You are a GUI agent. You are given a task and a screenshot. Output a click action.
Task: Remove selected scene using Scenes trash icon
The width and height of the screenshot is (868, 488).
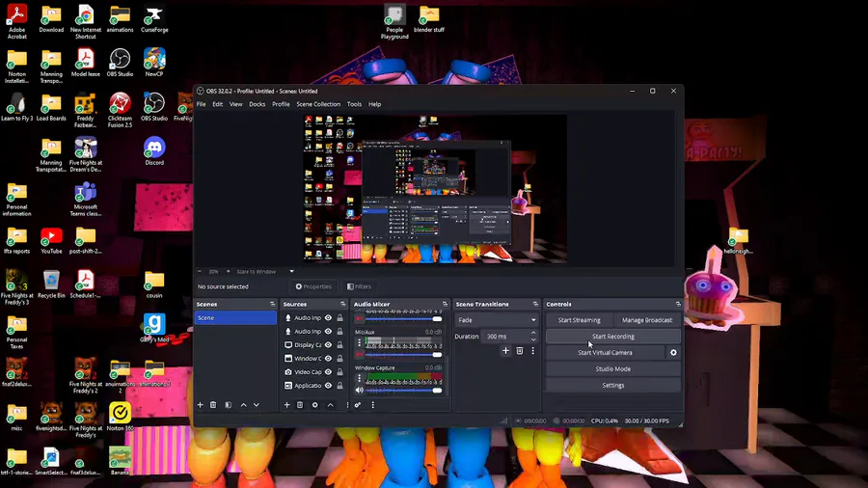[x=213, y=405]
